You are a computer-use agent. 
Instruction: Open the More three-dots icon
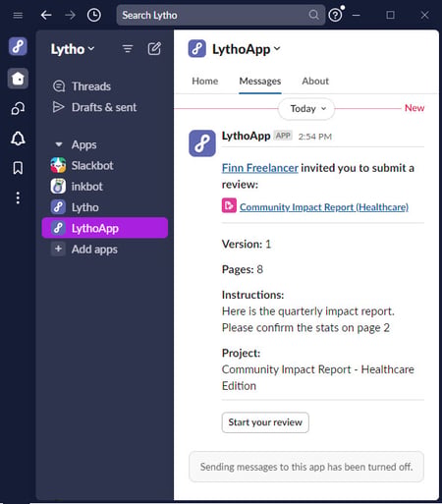tap(18, 197)
